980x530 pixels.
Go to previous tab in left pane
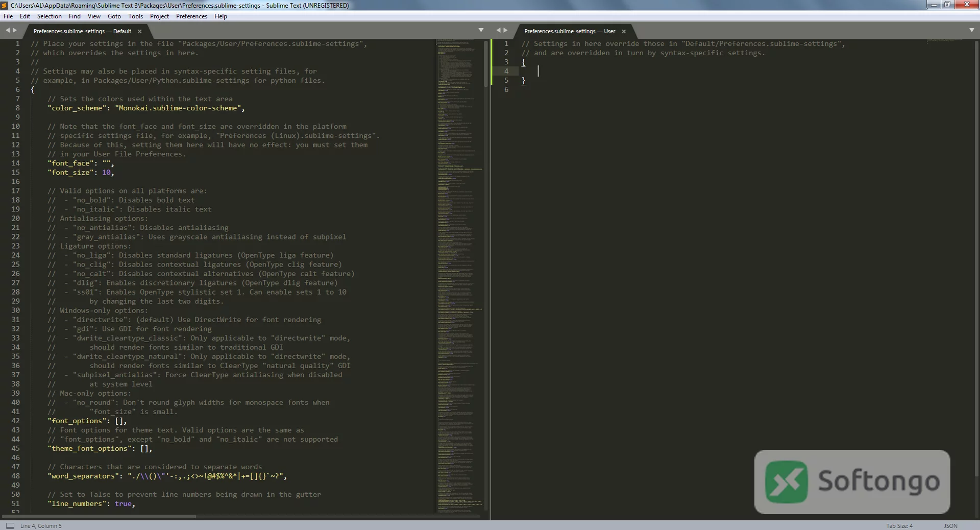pyautogui.click(x=8, y=31)
